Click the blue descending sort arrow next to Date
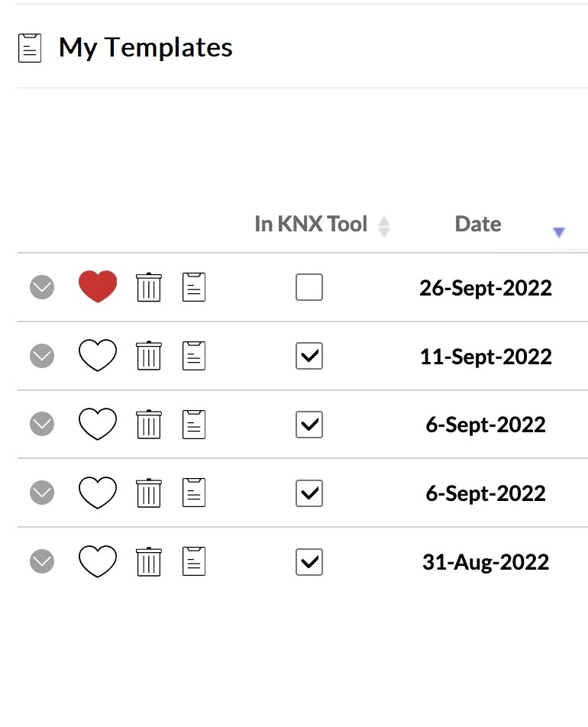Image resolution: width=588 pixels, height=727 pixels. coord(559,232)
